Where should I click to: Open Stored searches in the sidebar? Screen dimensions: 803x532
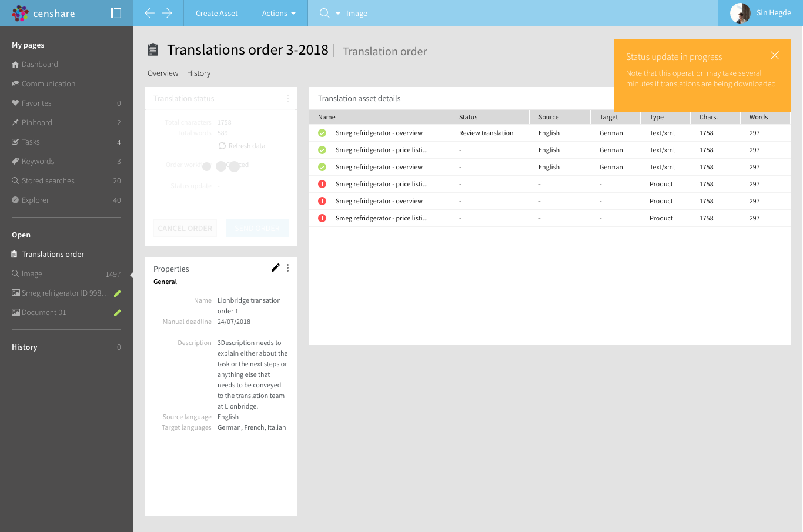[x=48, y=180]
